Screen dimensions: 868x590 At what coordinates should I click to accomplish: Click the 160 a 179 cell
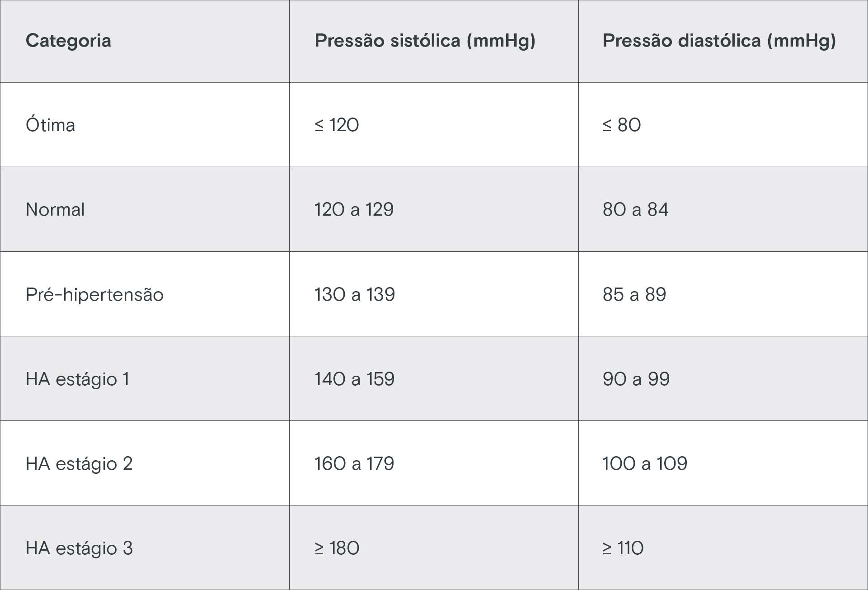[x=354, y=463]
